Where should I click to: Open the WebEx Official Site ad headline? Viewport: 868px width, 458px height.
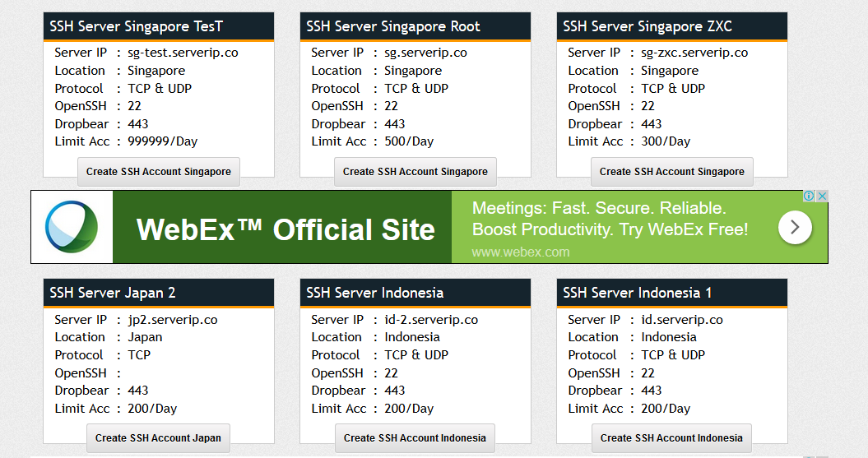point(285,229)
